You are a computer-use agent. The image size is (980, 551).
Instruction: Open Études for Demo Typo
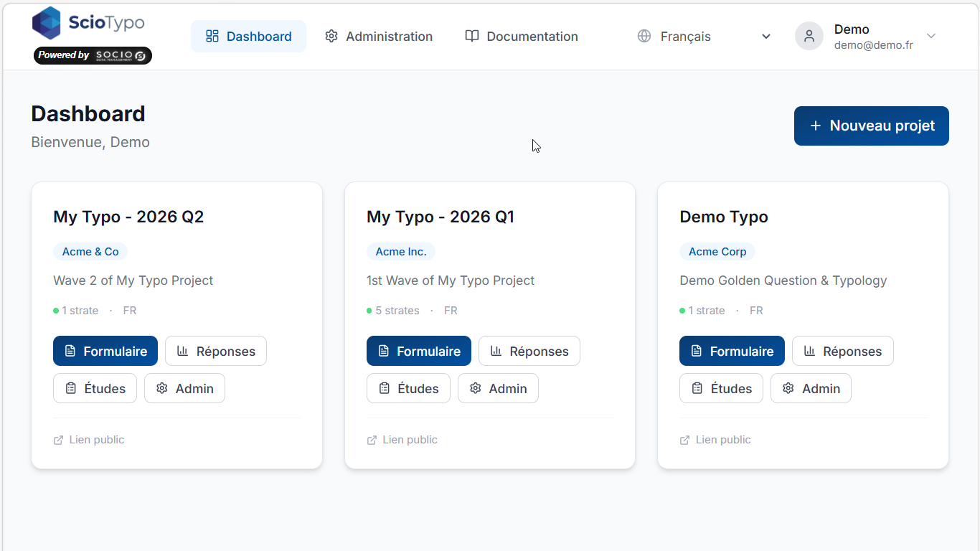pos(721,388)
